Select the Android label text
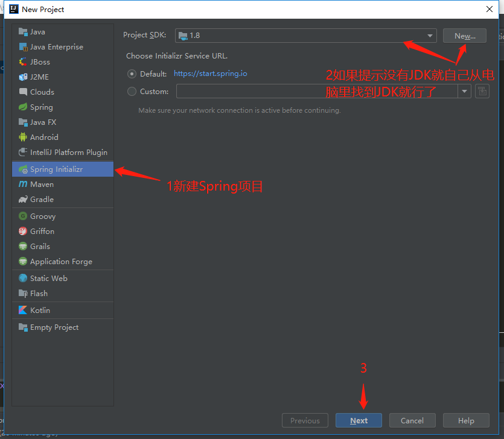The height and width of the screenshot is (439, 504). click(x=44, y=137)
